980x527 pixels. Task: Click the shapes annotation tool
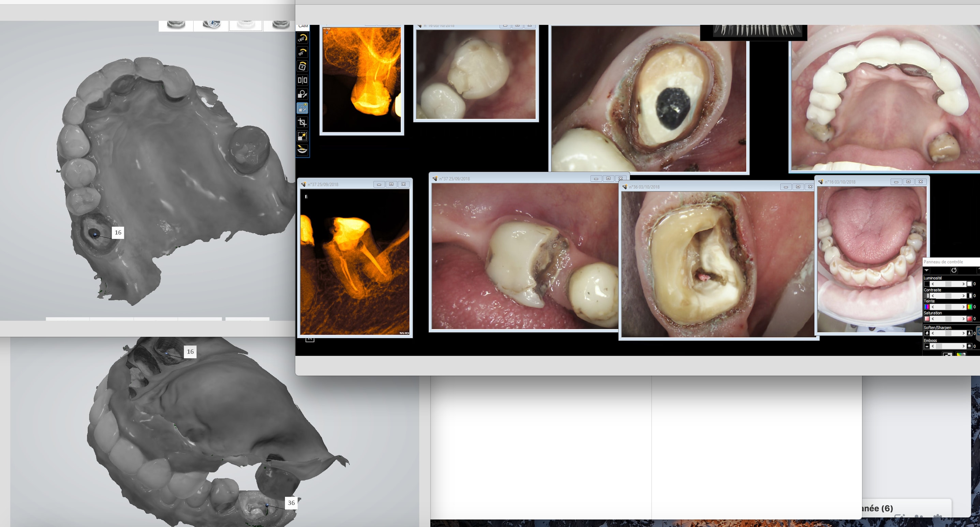302,94
